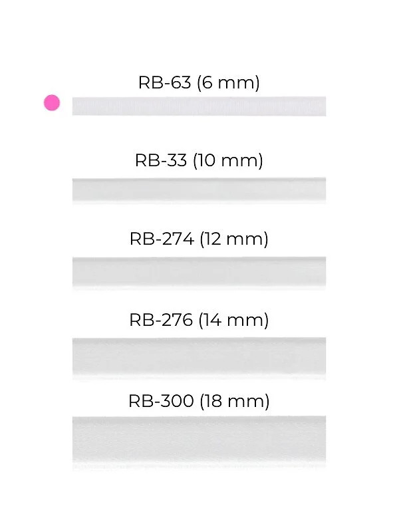Click the RB-300 model code text
This screenshot has width=399, height=532.
(x=161, y=401)
